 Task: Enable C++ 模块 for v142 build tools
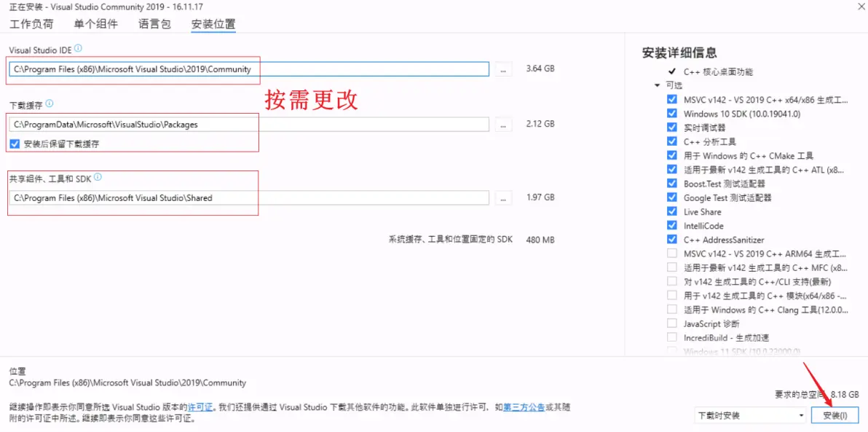[672, 295]
